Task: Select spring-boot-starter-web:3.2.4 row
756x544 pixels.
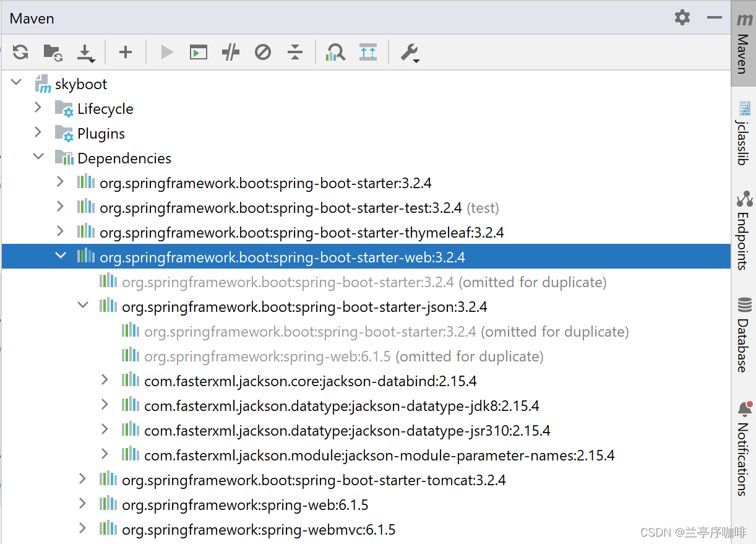Action: pyautogui.click(x=366, y=256)
